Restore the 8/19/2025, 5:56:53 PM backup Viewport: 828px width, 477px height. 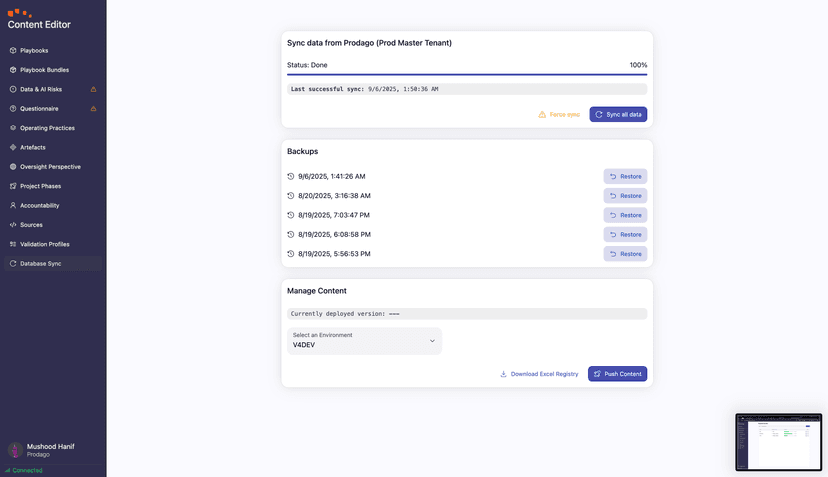click(625, 254)
